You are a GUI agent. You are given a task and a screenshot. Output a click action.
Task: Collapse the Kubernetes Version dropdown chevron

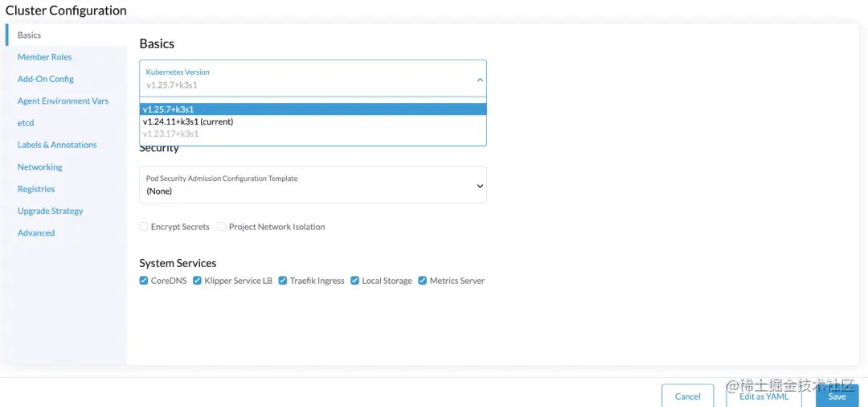[480, 80]
